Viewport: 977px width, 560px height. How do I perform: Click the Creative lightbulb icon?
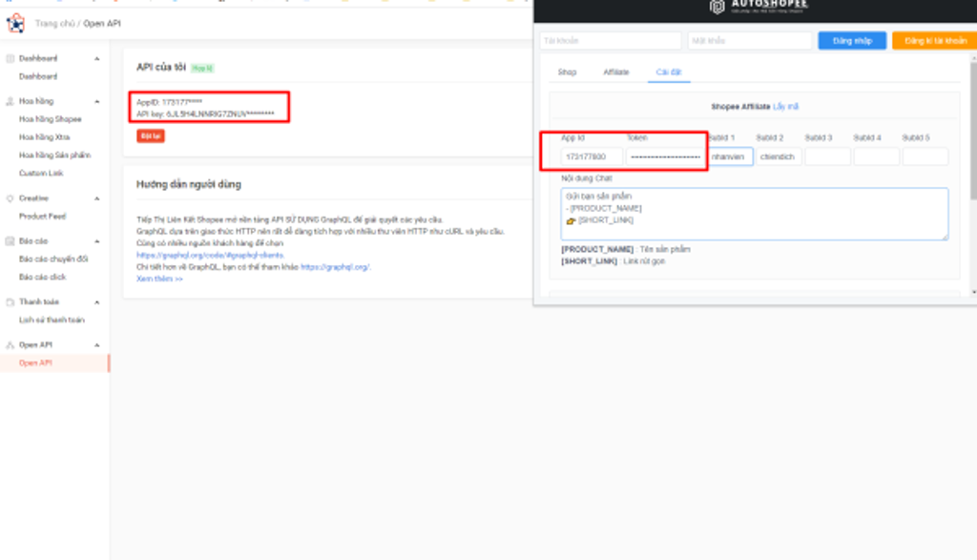pos(10,198)
